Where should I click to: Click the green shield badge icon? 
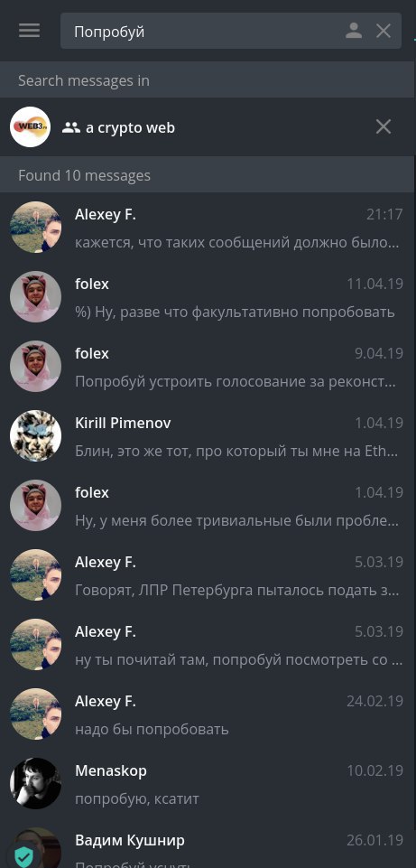[x=23, y=856]
